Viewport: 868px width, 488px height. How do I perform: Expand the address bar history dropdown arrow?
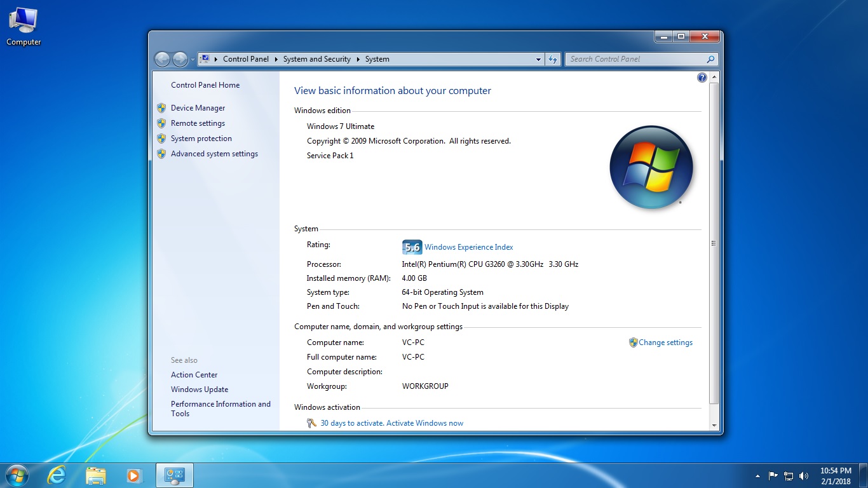pos(539,59)
